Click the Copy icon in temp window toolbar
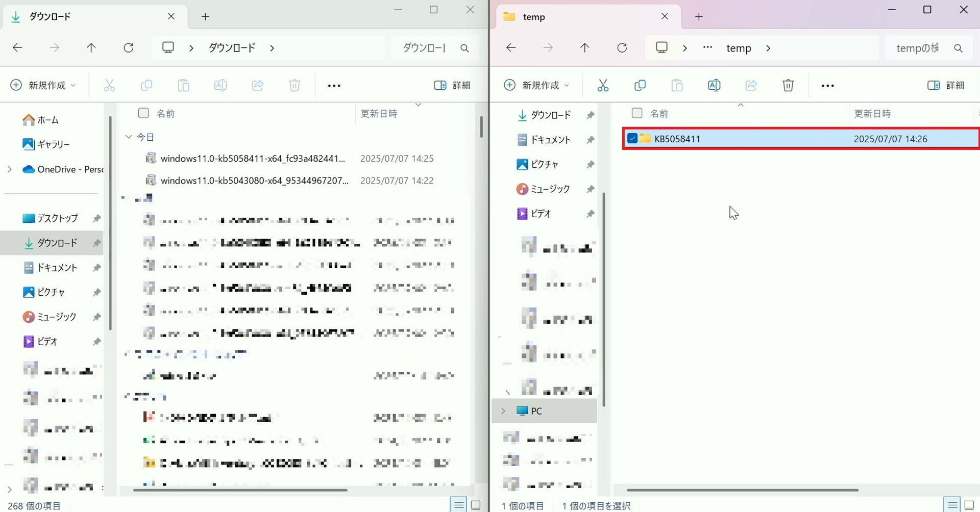Screen dimensions: 980x512 pos(640,85)
